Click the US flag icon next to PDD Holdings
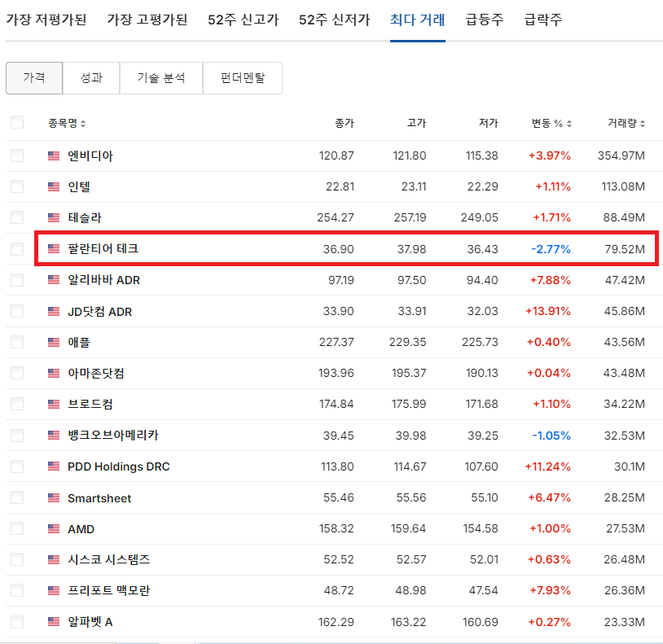The height and width of the screenshot is (644, 663). click(54, 467)
